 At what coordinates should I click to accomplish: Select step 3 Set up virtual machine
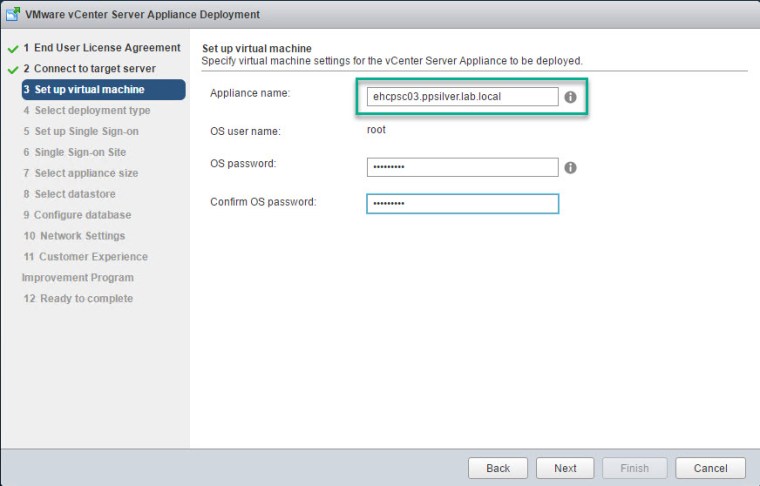tap(103, 90)
